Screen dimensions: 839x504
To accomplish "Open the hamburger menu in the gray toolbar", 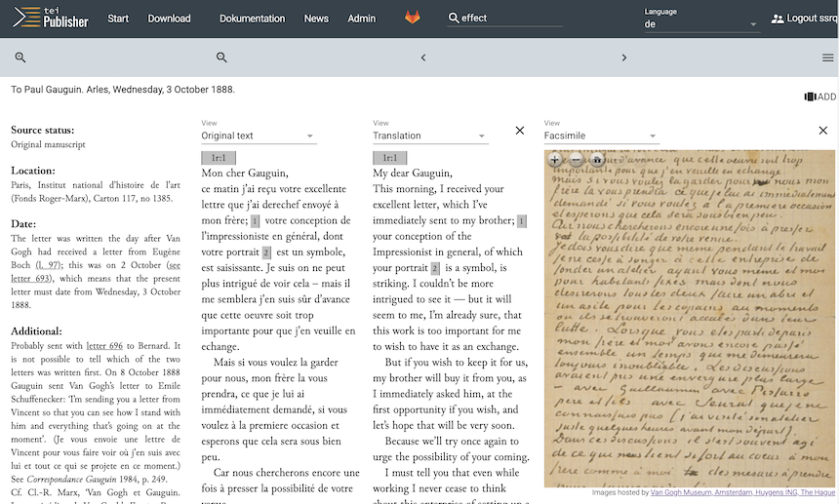I will tap(827, 58).
